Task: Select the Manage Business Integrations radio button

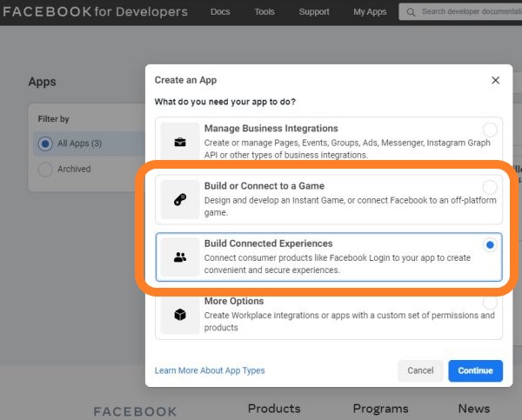Action: point(490,130)
